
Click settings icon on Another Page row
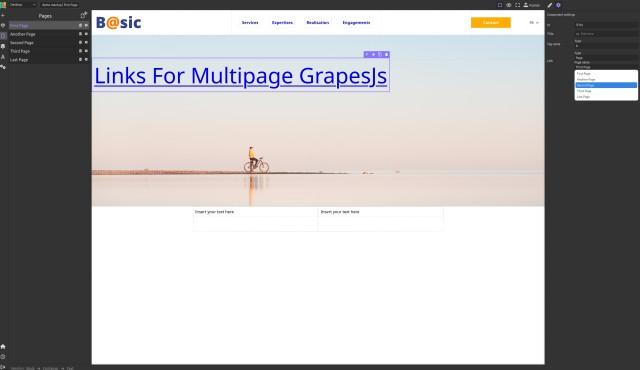[x=80, y=34]
